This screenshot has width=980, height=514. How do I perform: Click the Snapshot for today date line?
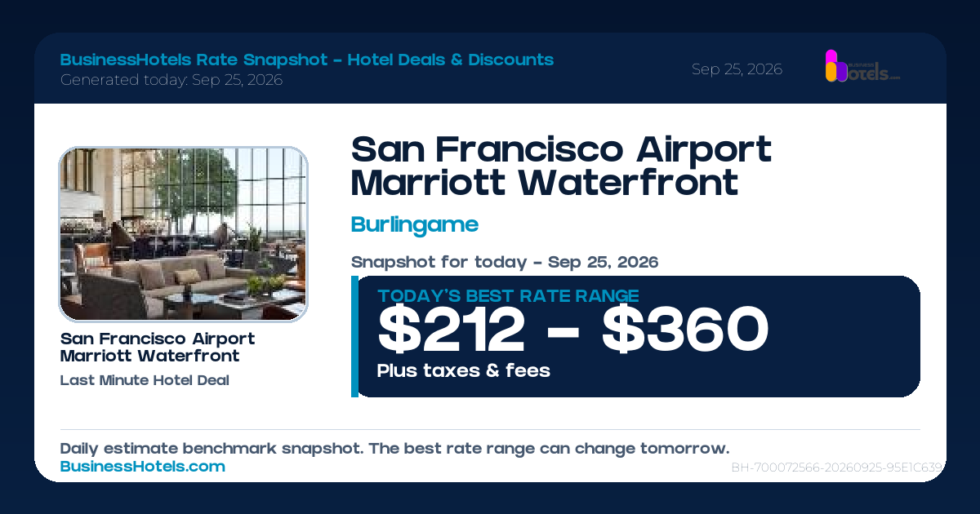tap(505, 263)
